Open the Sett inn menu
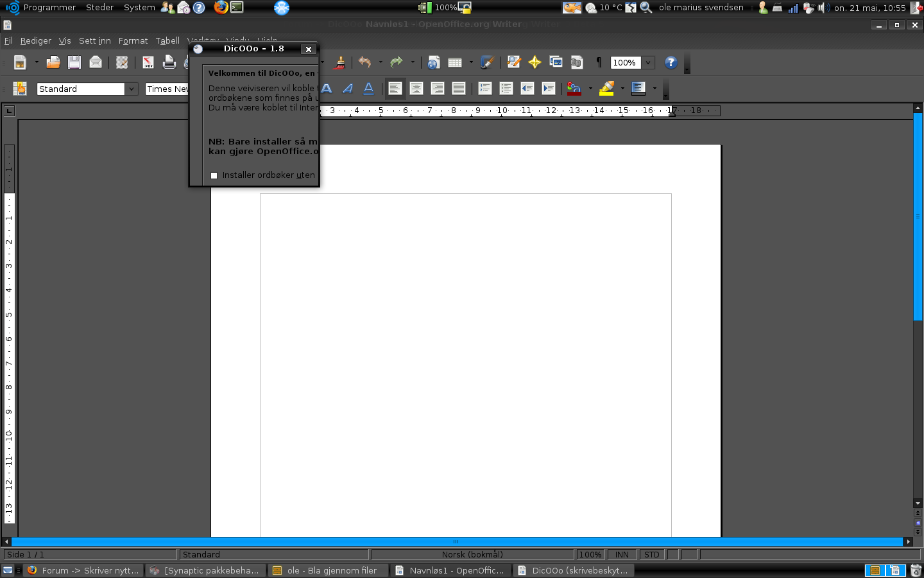 coord(95,40)
